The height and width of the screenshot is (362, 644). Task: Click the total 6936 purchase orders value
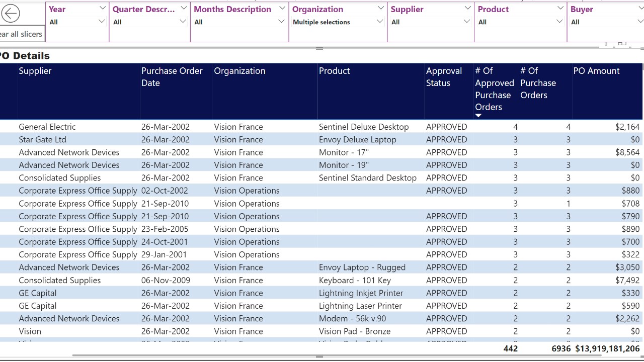click(x=561, y=348)
